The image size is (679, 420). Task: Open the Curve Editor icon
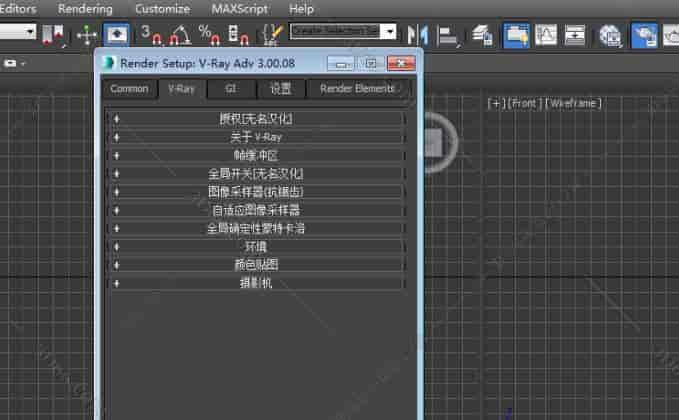tap(546, 34)
